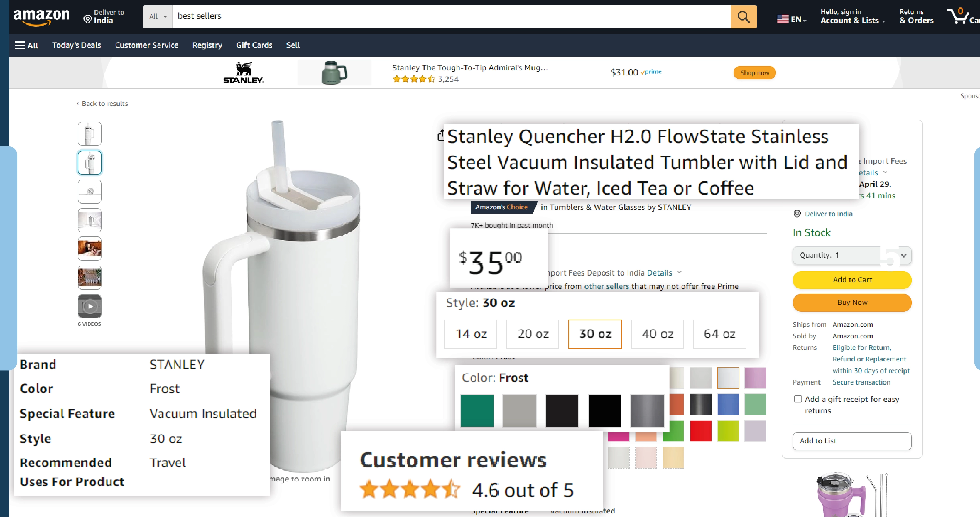Check the gift receipt checkbox
Viewport: 980px width, 517px height.
point(798,399)
